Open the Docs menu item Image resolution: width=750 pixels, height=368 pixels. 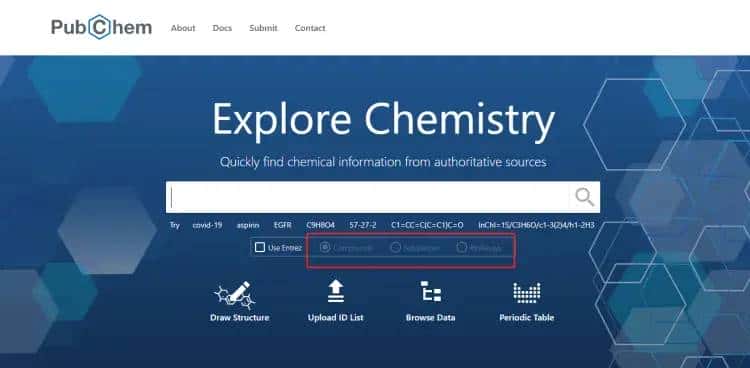222,28
